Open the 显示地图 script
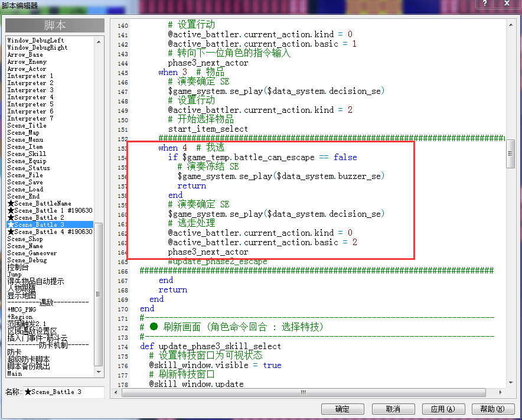522x420 pixels. [21, 295]
